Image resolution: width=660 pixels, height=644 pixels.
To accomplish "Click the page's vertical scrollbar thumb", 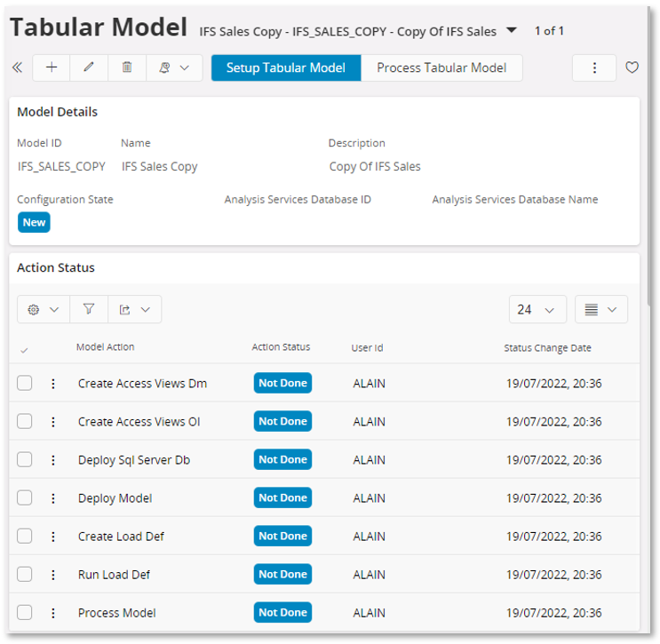I will point(651,155).
